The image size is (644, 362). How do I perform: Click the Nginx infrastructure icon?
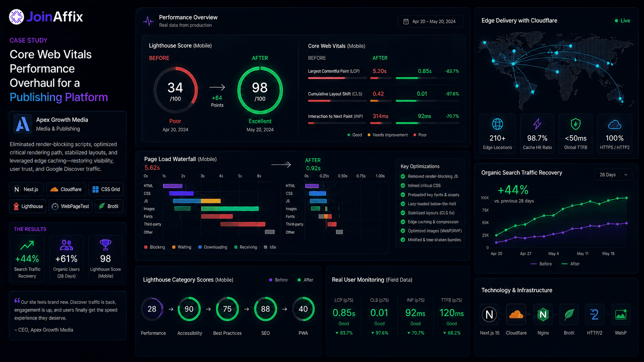click(x=543, y=314)
